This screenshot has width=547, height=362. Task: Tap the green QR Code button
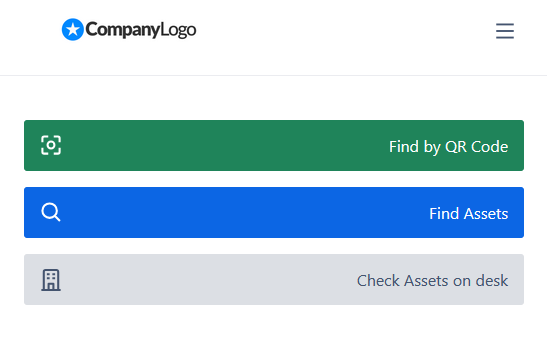[x=274, y=145]
